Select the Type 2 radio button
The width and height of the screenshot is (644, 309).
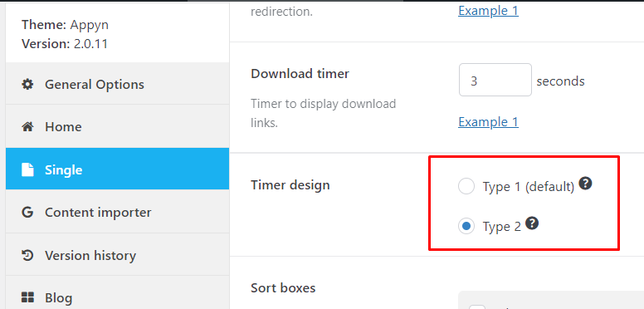point(466,226)
